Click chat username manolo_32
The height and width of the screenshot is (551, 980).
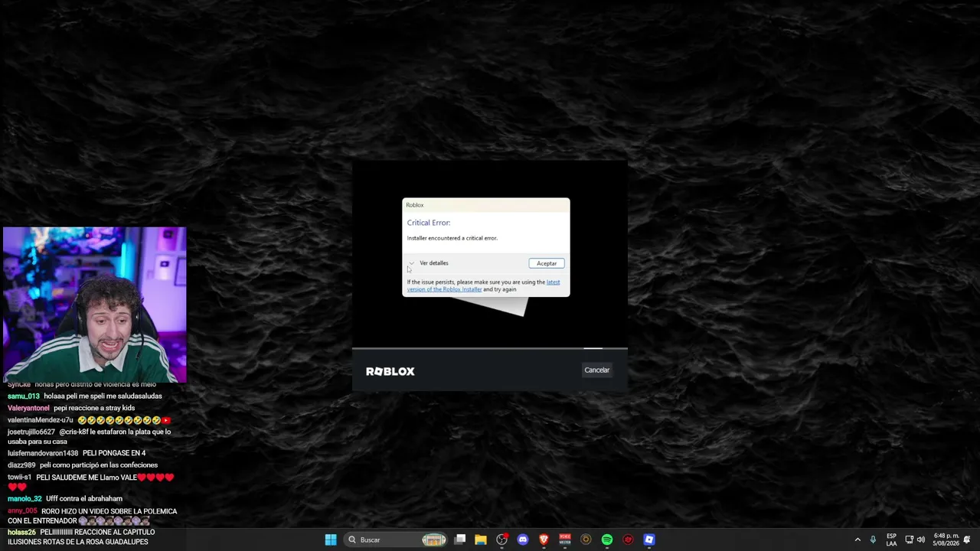pyautogui.click(x=24, y=499)
